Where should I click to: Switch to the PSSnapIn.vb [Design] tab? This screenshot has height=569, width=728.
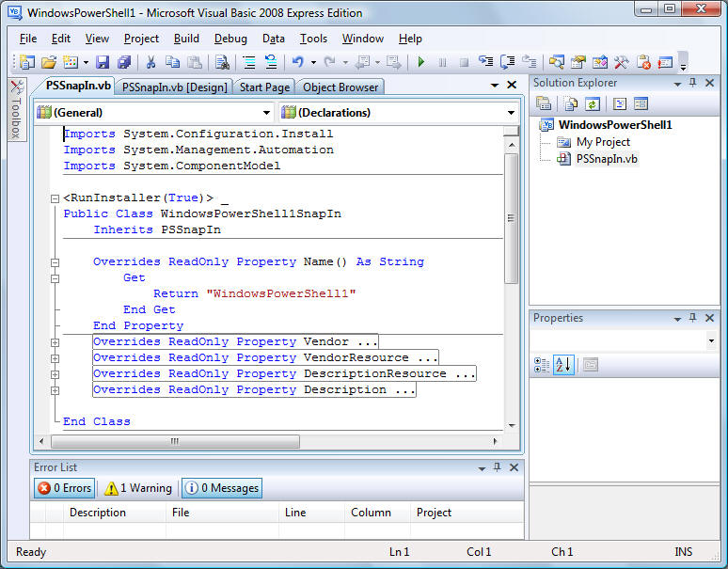(175, 87)
